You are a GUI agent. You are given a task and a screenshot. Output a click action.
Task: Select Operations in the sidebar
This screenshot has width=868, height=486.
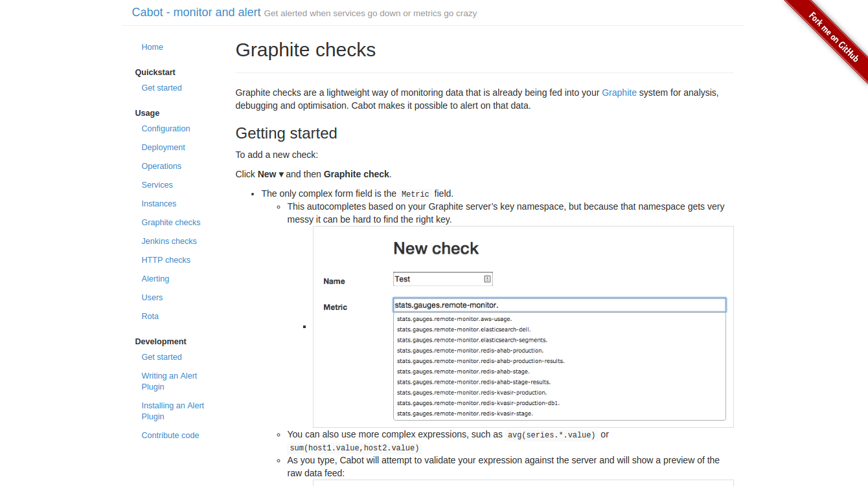tap(161, 166)
